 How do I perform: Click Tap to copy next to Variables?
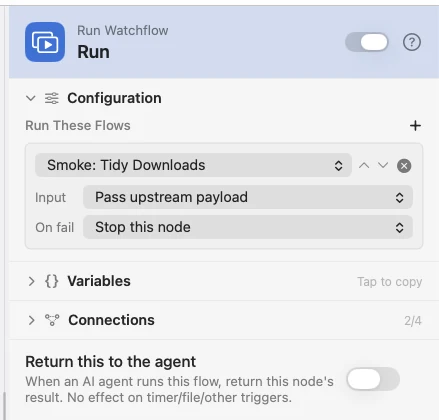coord(390,282)
